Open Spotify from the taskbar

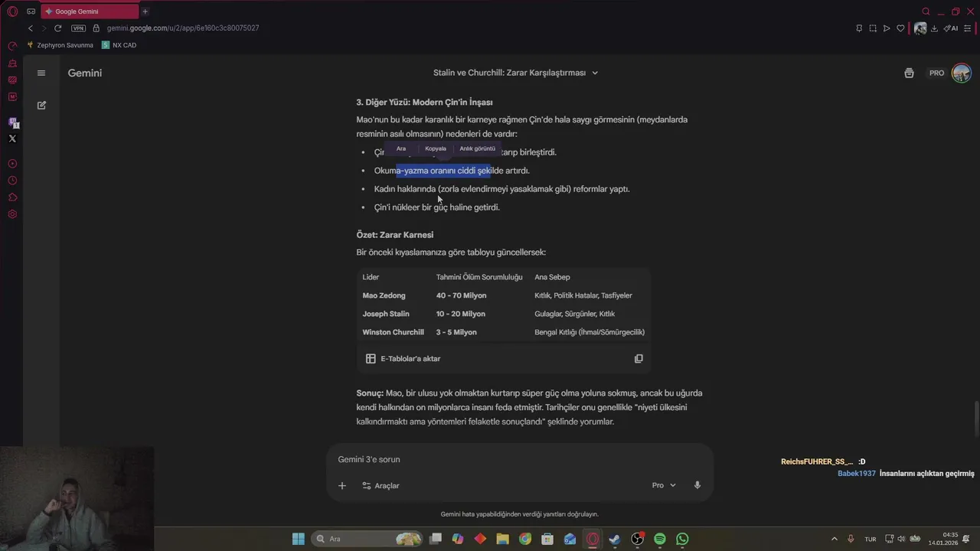[x=660, y=539]
